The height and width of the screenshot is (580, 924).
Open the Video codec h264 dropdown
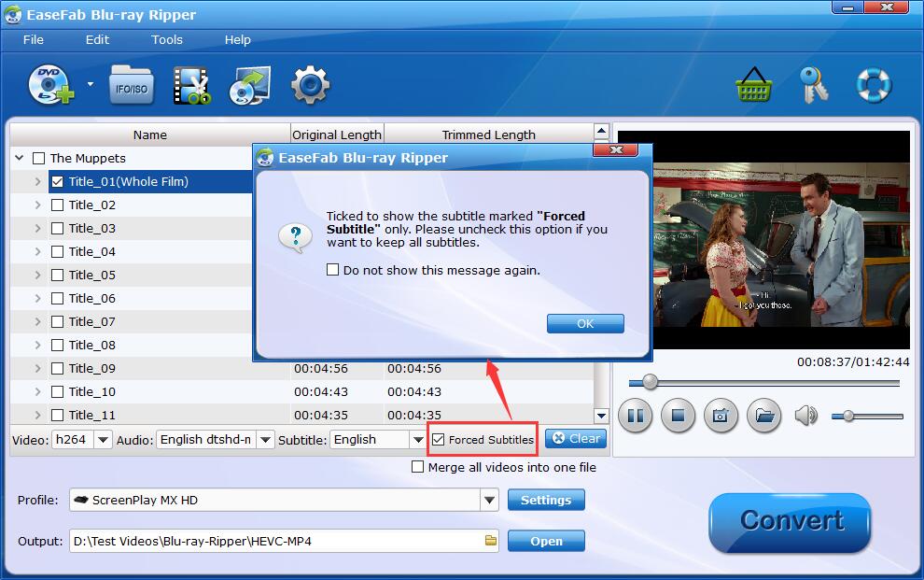[x=103, y=440]
